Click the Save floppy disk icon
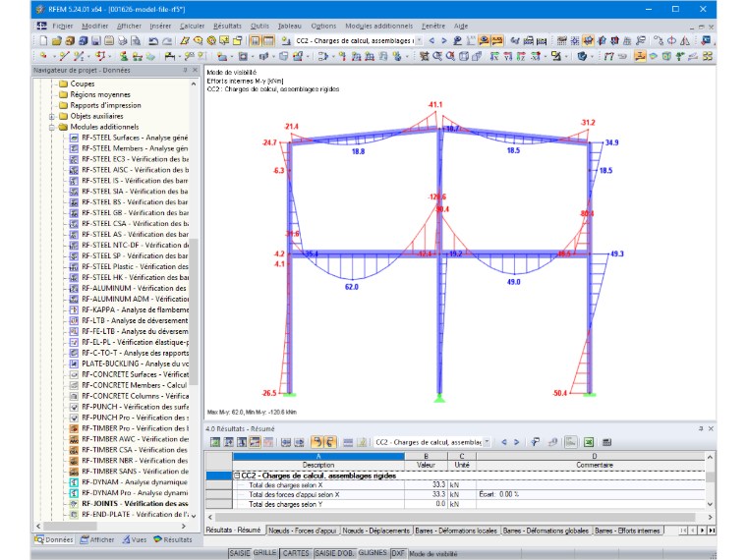 95,41
